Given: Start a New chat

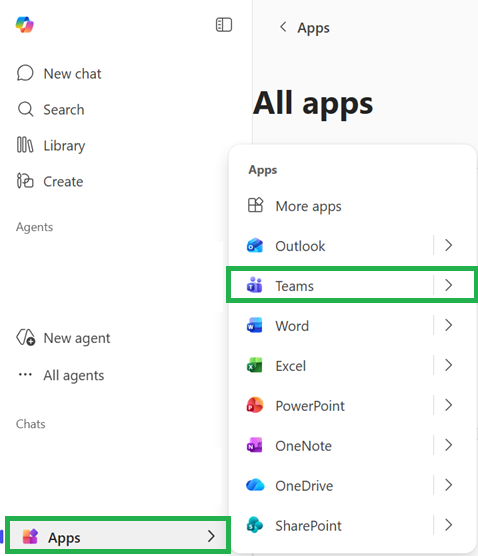Looking at the screenshot, I should coord(59,73).
